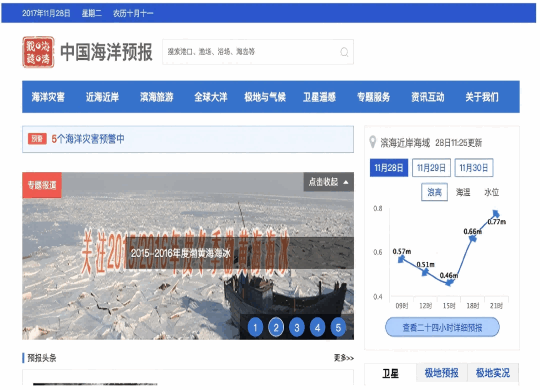Go to slide 1 in carousel
This screenshot has height=390, width=540.
tap(255, 327)
